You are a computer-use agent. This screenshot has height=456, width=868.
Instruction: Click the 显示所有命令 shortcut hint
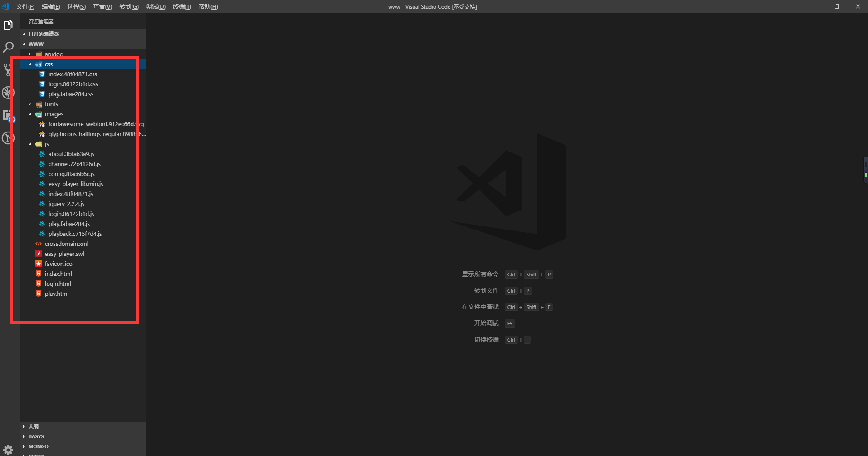(x=480, y=274)
